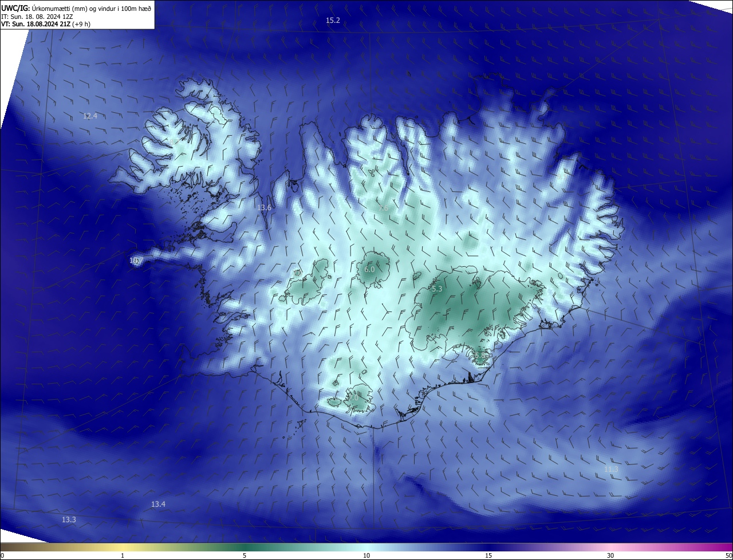733x560 pixels.
Task: Click the 50 mark at the legend end
Action: coord(728,555)
